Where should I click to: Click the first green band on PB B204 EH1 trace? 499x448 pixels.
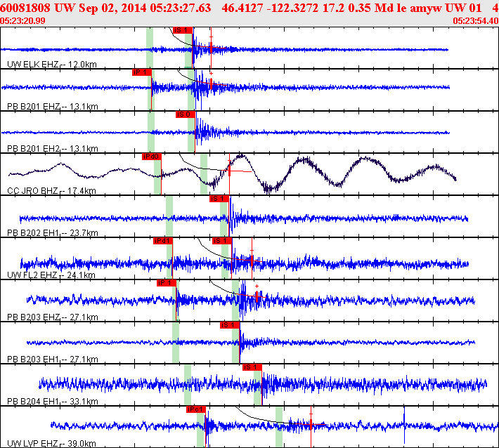188,384
